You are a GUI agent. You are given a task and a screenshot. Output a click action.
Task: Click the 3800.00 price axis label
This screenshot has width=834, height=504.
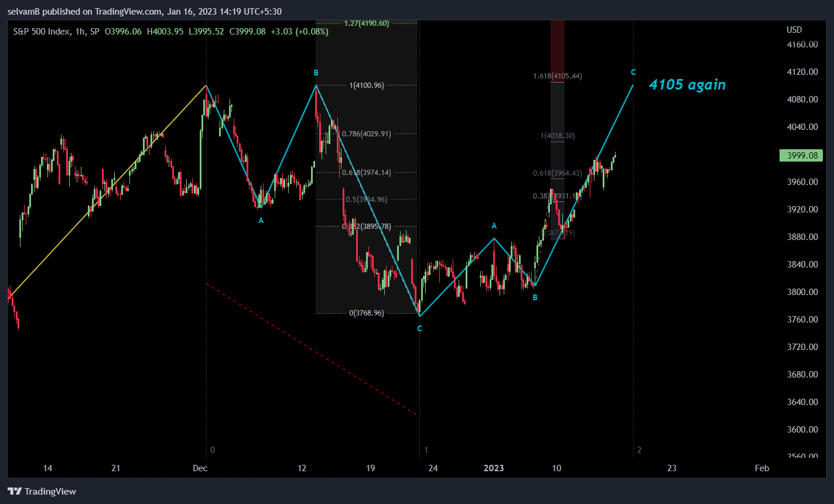pyautogui.click(x=802, y=292)
